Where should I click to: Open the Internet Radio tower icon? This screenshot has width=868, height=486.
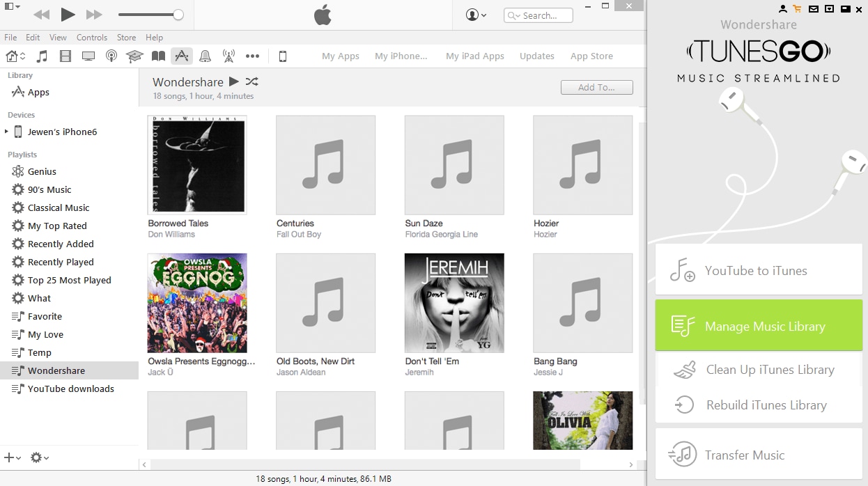pyautogui.click(x=228, y=56)
